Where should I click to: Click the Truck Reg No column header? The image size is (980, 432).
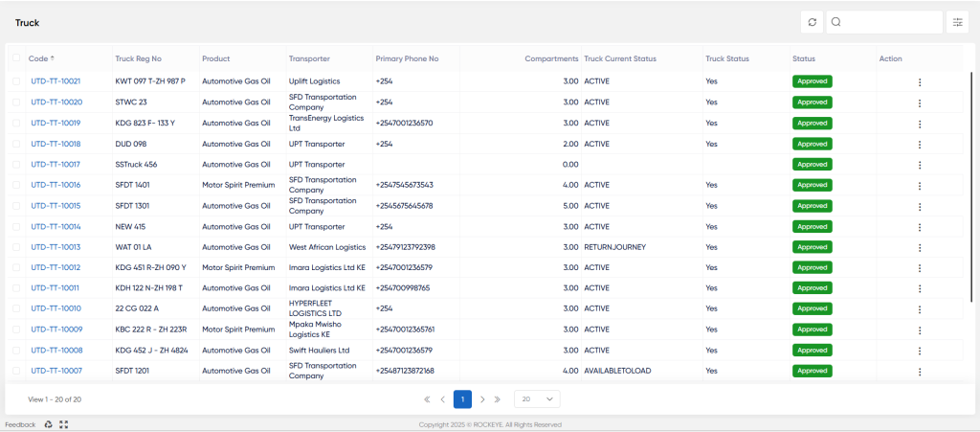139,58
